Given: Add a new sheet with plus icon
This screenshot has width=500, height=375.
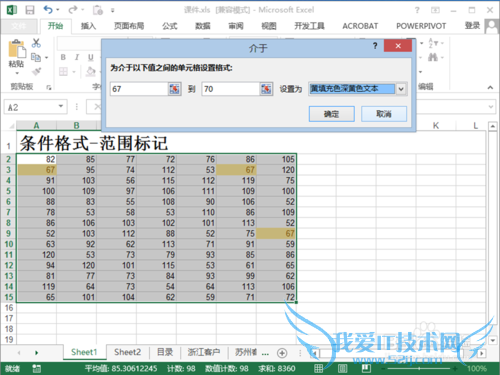Looking at the screenshot, I should coord(282,353).
